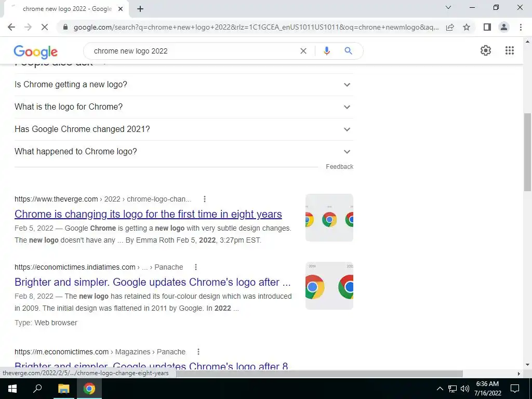532x399 pixels.
Task: Open tab search chevron in title bar
Action: (x=448, y=7)
